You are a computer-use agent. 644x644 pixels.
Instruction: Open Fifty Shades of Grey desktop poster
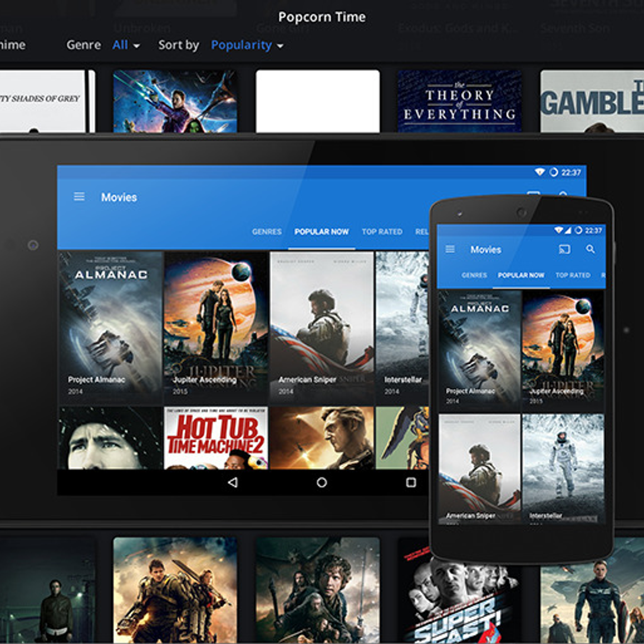click(47, 101)
